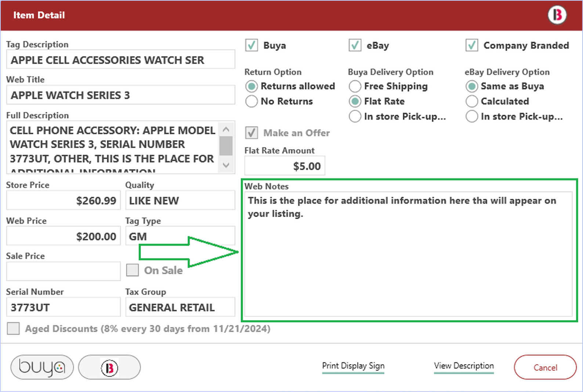This screenshot has height=392, width=583.
Task: Toggle the Company Branded checkbox
Action: point(472,45)
